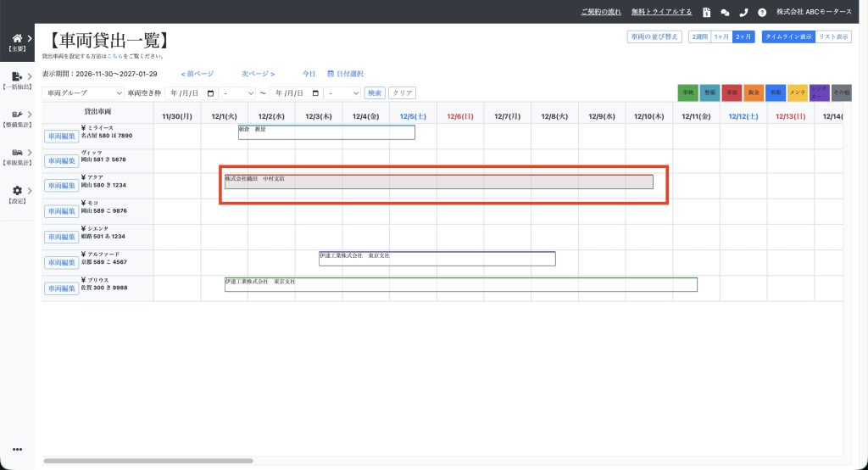
Task: Click the 検索 search button
Action: [374, 92]
